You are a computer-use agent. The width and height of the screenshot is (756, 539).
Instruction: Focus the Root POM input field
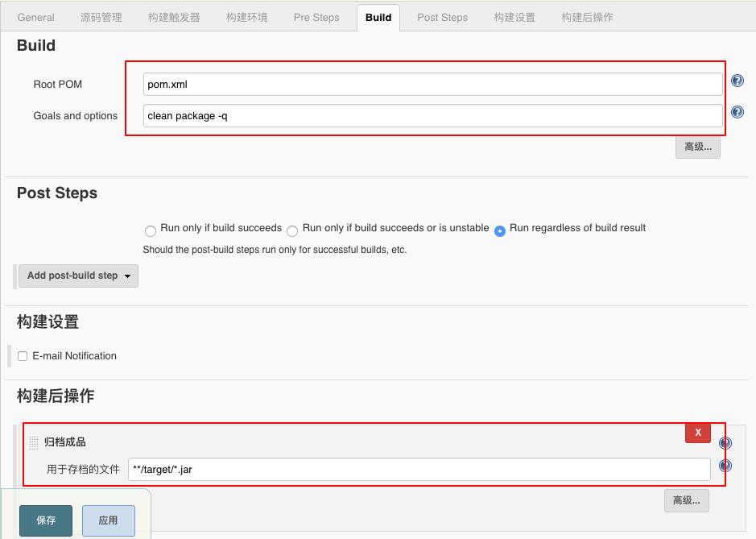(432, 85)
